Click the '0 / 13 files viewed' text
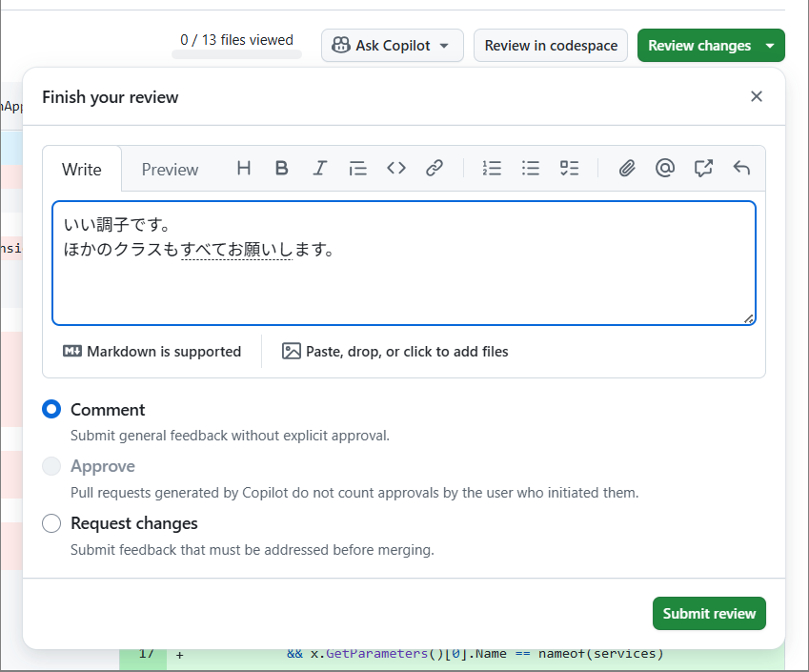The height and width of the screenshot is (672, 809). 237,40
